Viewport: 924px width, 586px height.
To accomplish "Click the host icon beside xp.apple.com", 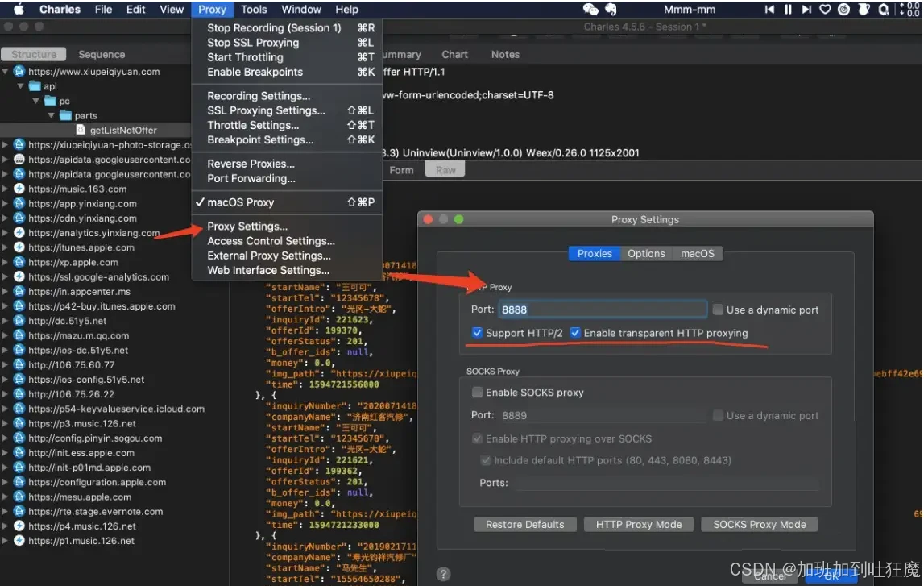I will 19,262.
